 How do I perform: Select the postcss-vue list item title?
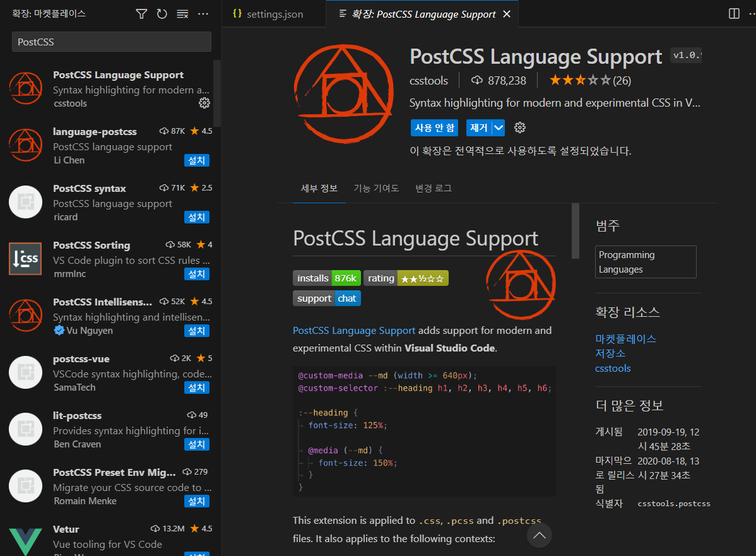pos(81,358)
